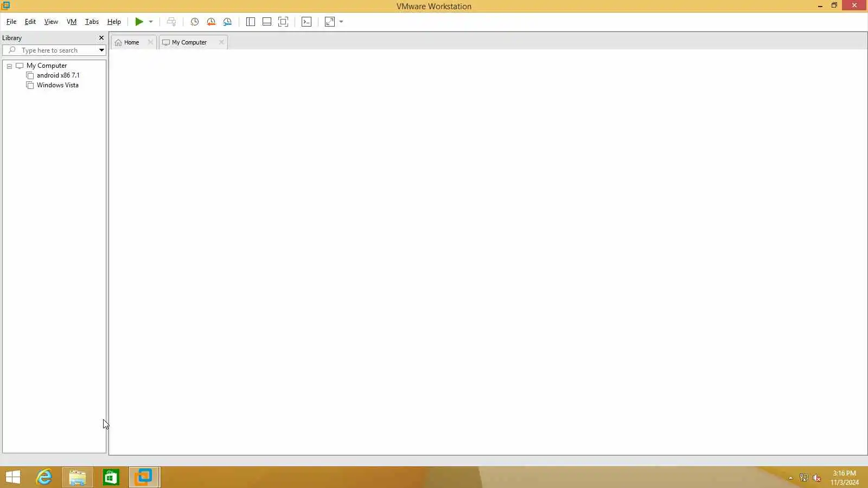Toggle the library sidebar view icon
Viewport: 868px width, 488px height.
251,22
